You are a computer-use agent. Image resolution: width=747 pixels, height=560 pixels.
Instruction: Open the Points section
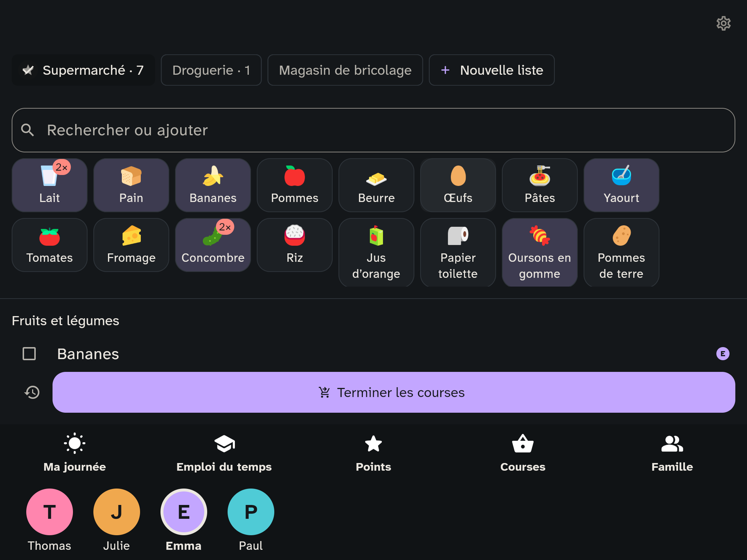pyautogui.click(x=373, y=453)
